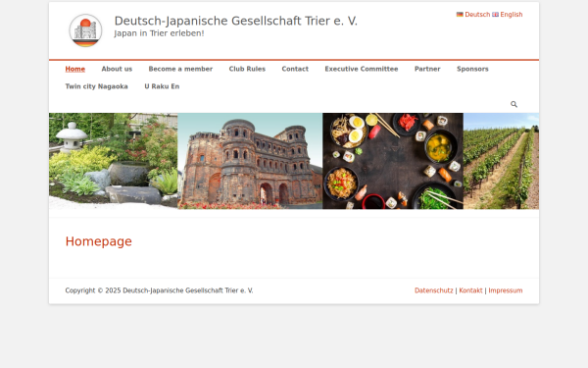Go to About us page

117,69
